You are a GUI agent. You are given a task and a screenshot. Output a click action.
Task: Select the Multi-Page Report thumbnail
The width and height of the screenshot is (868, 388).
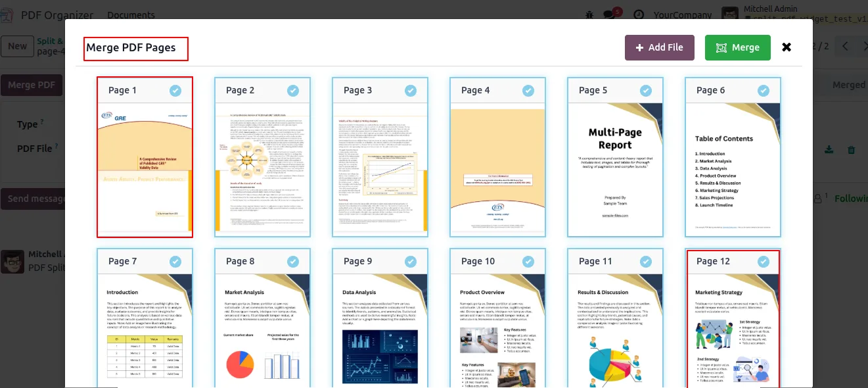(616, 170)
